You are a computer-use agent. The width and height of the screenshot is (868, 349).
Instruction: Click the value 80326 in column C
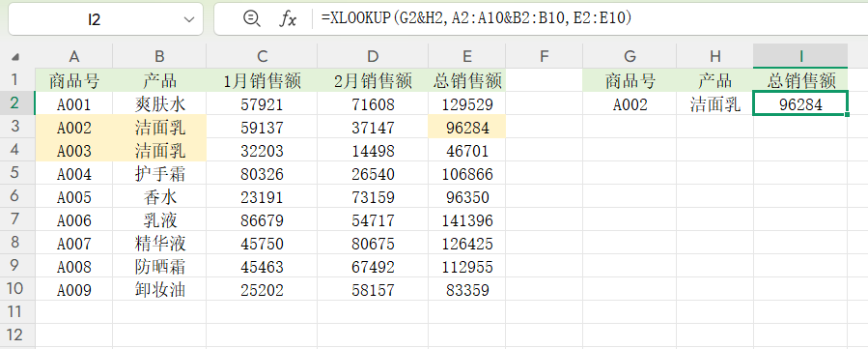(262, 173)
